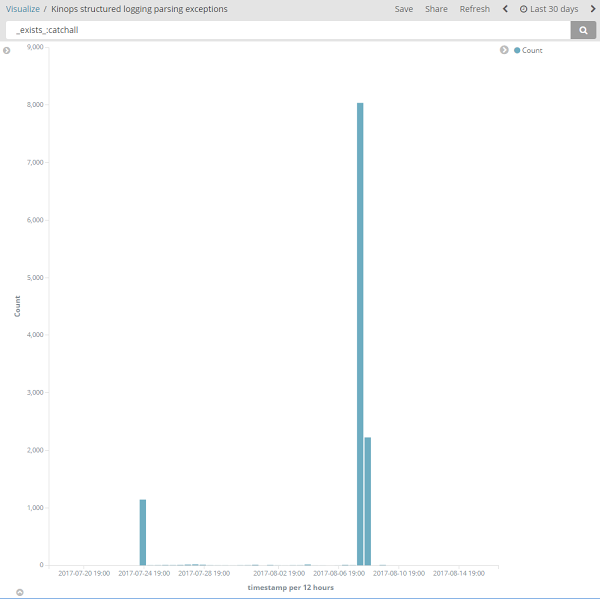Viewport: 600px width, 599px height.
Task: Click the timestamp per 12 hours title
Action: 290,588
